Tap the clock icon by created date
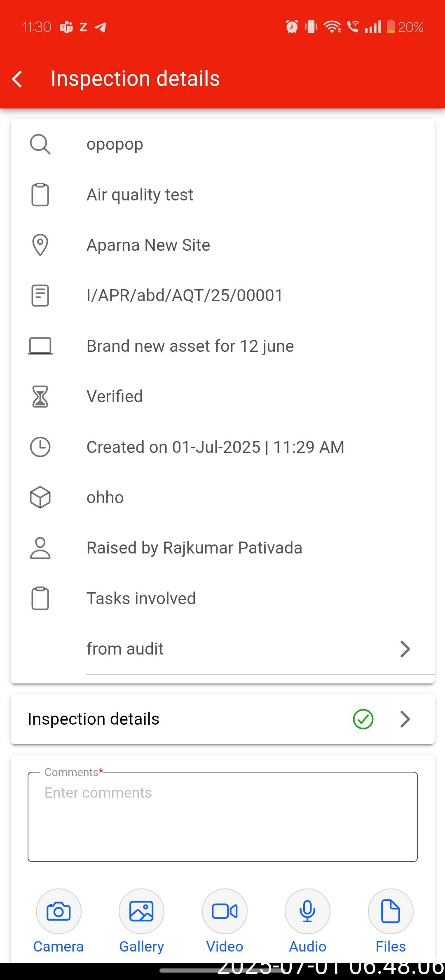Screen dimensions: 445x980 pos(40,447)
